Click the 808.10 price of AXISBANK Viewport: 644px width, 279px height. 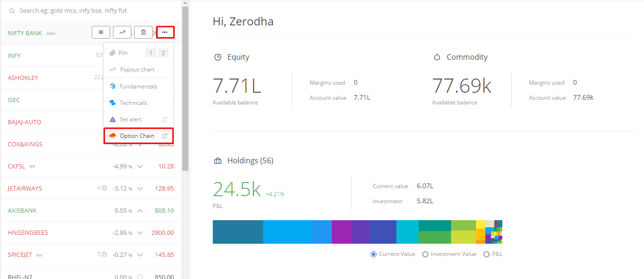click(164, 210)
